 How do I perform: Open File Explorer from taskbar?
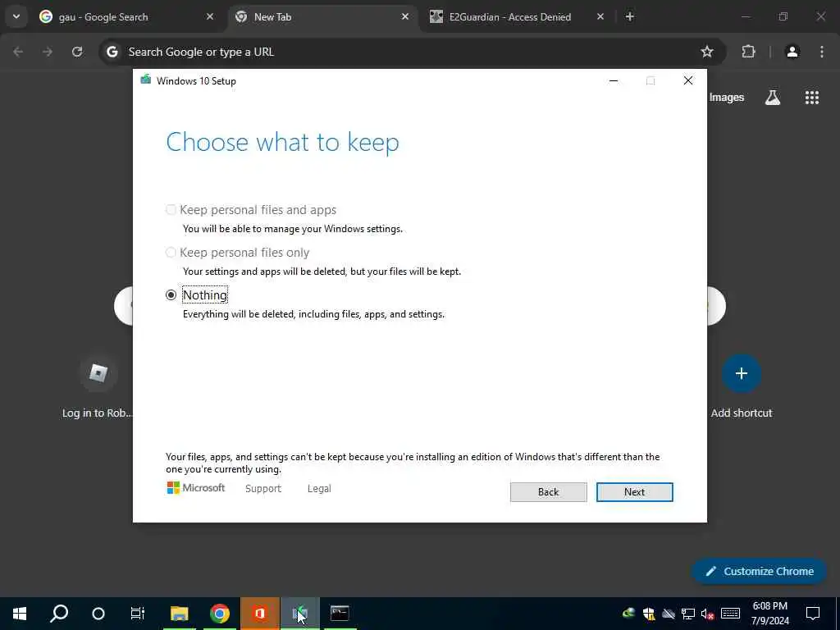179,614
